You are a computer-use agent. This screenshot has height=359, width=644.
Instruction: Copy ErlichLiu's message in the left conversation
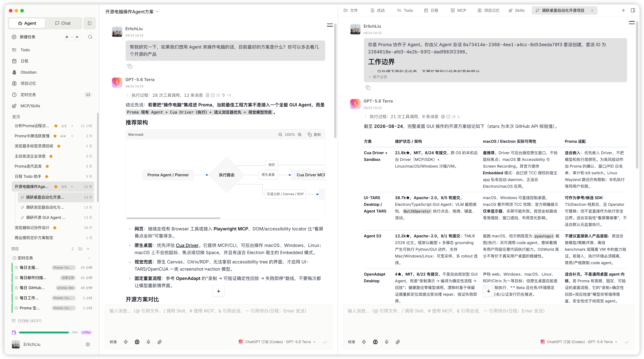click(x=130, y=66)
